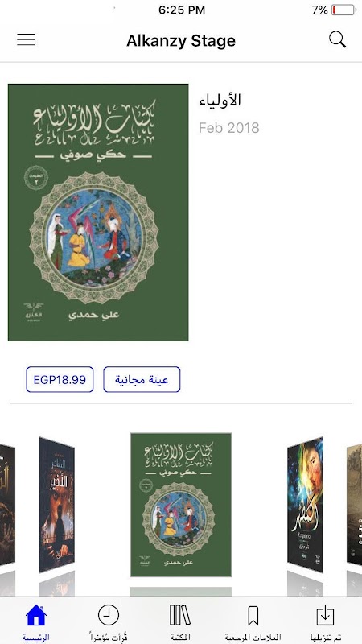Screen dimensions: 362x644
Task: Select partially visible cover at far left
Action: (x=7, y=505)
